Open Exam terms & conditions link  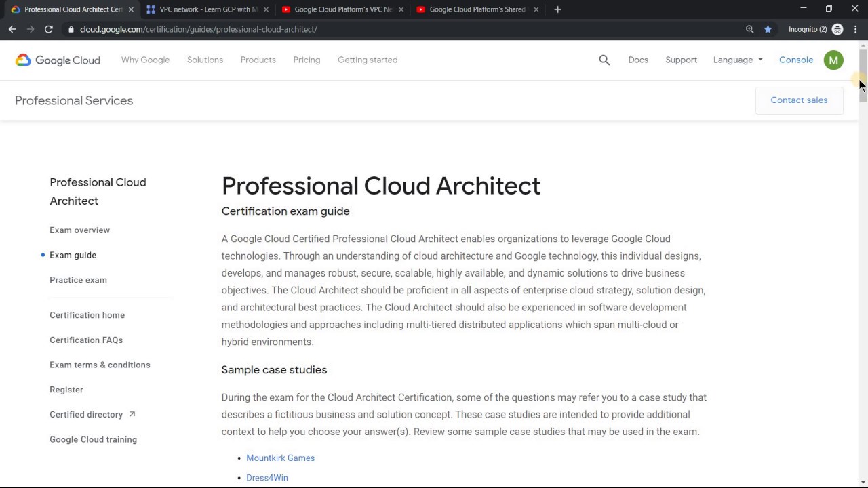point(100,365)
